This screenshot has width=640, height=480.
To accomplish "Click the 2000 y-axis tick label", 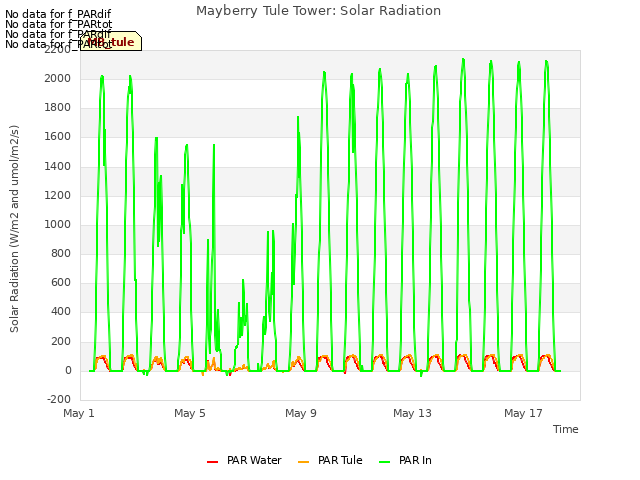I will (58, 78).
